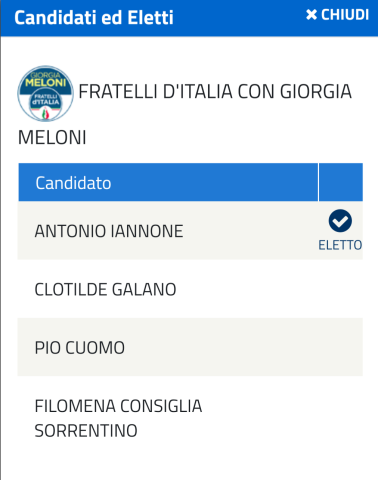Viewport: 378px width, 480px height.
Task: Click the Candidato column header
Action: pyautogui.click(x=168, y=182)
